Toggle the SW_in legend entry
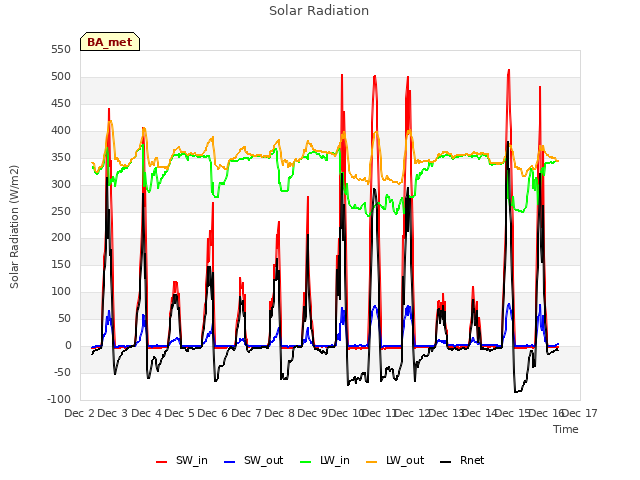This screenshot has height=480, width=640. (x=182, y=460)
